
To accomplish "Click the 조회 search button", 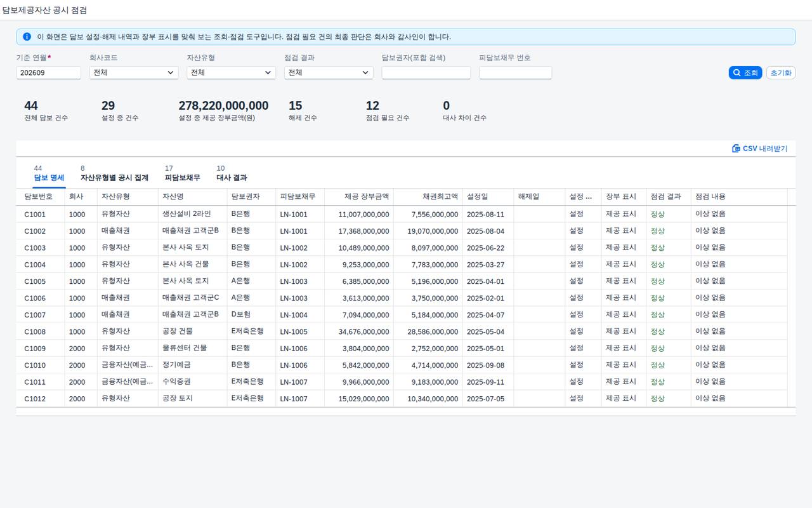I will [x=745, y=73].
